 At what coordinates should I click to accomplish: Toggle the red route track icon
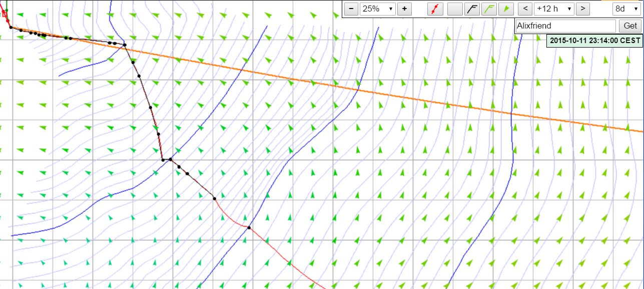[x=435, y=9]
